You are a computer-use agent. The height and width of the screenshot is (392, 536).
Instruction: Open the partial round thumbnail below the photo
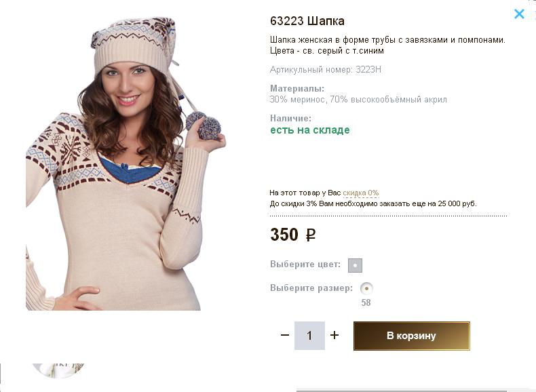58,370
